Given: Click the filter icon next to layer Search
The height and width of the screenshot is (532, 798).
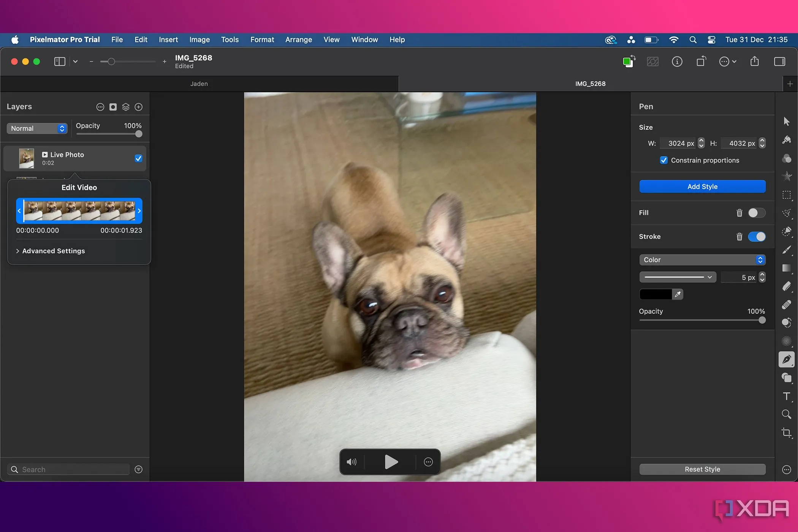Looking at the screenshot, I should tap(139, 470).
